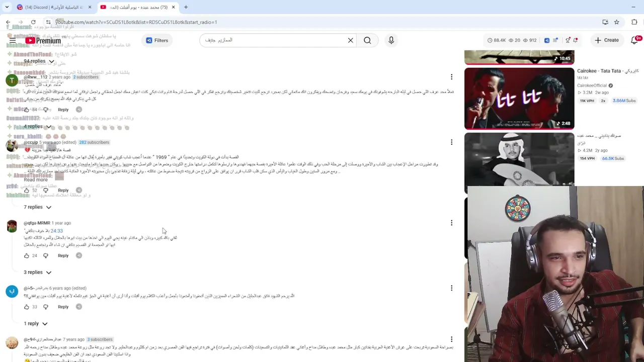Screen dimensions: 644x362
Task: Open CairokeeOfficial channel link
Action: (592, 85)
